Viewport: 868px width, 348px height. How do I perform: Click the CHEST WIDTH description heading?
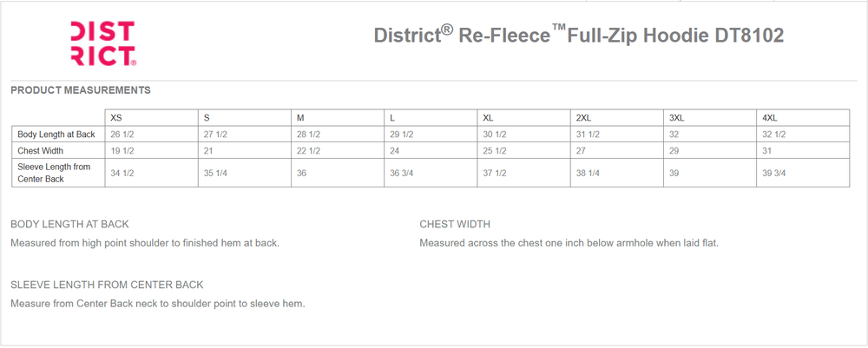coord(455,224)
